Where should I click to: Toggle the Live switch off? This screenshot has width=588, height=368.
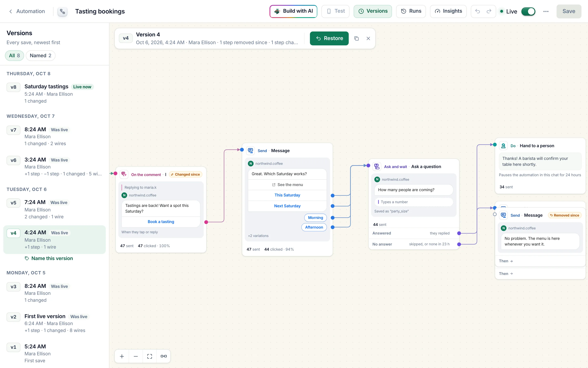click(528, 11)
